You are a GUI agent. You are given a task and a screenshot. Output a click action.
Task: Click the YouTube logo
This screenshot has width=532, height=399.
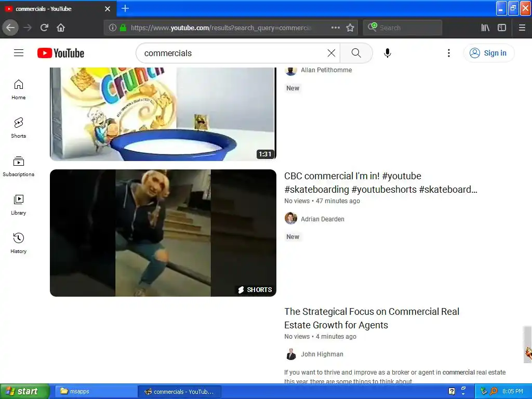tap(61, 54)
